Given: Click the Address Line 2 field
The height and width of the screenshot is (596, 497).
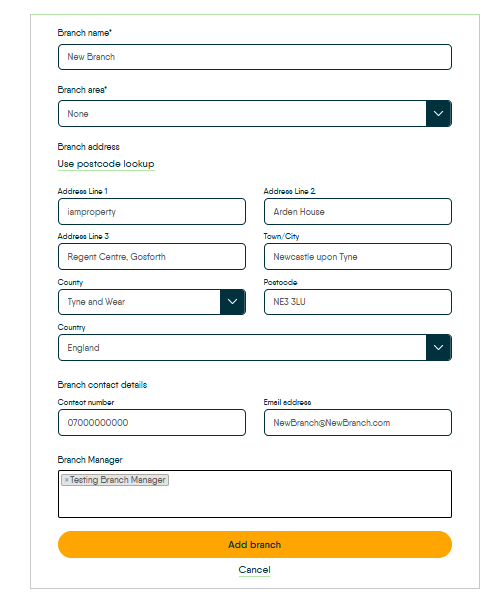Looking at the screenshot, I should (358, 211).
